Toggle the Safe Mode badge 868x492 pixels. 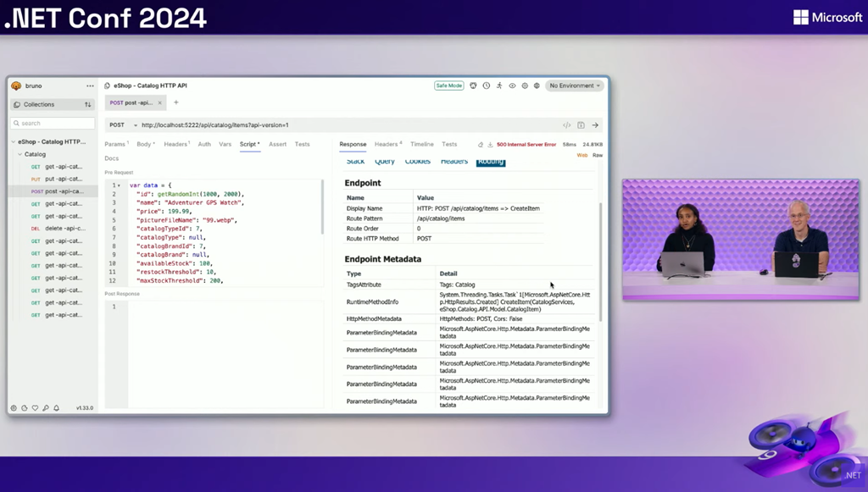tap(449, 86)
